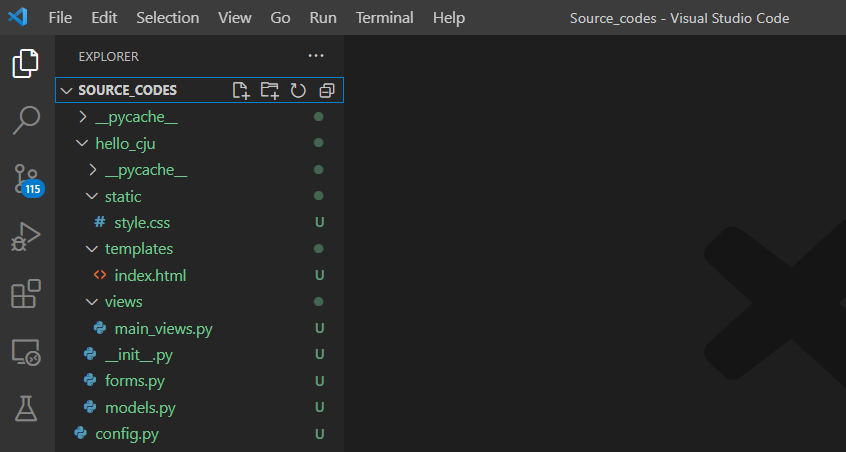Click the Python icon beside config.py
The image size is (846, 452).
pos(80,433)
